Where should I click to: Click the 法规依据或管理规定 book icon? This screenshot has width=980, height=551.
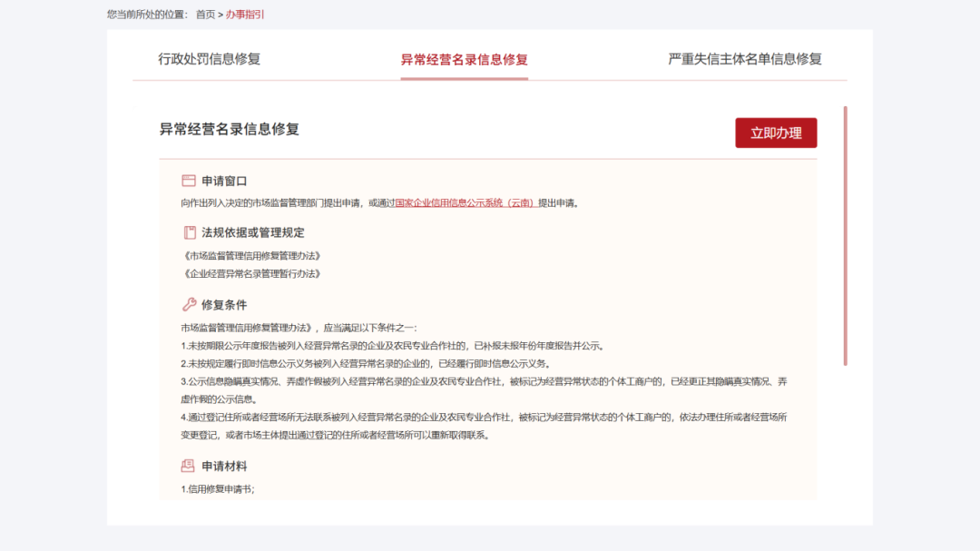189,232
